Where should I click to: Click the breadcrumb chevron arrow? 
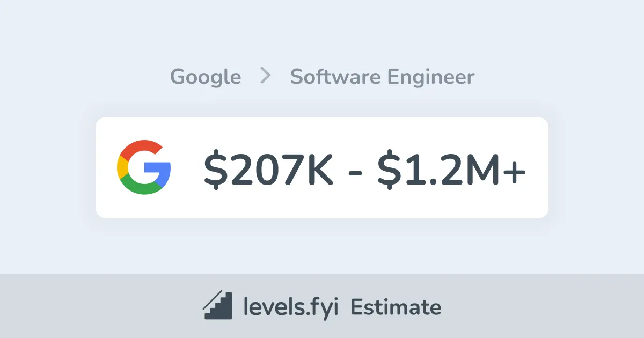[265, 77]
